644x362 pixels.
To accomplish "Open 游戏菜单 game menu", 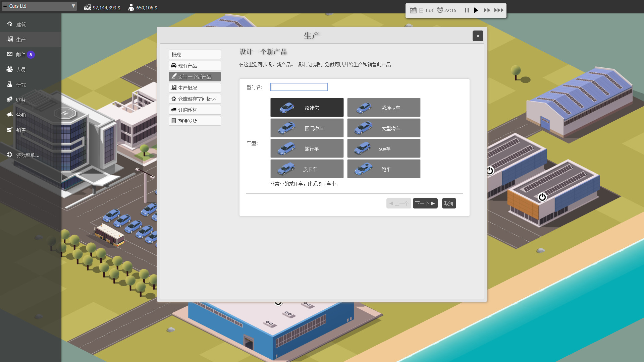I will [x=31, y=155].
